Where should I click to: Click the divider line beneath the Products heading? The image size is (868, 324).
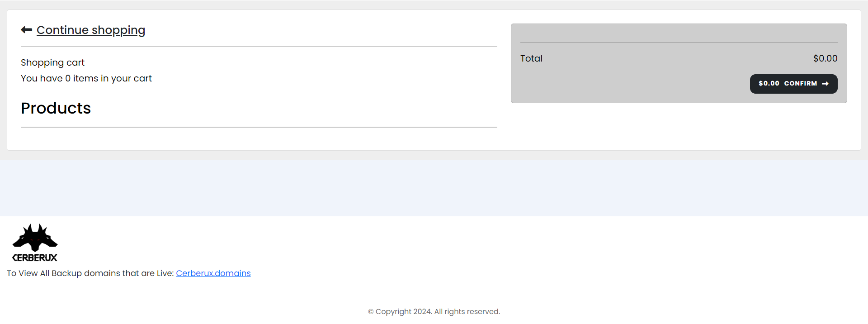[259, 127]
